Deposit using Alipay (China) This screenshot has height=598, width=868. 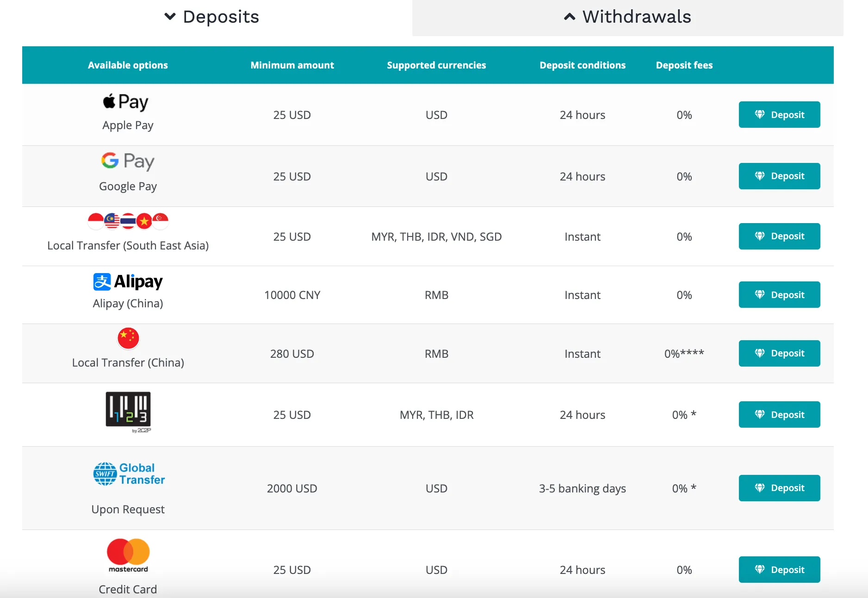coord(780,295)
